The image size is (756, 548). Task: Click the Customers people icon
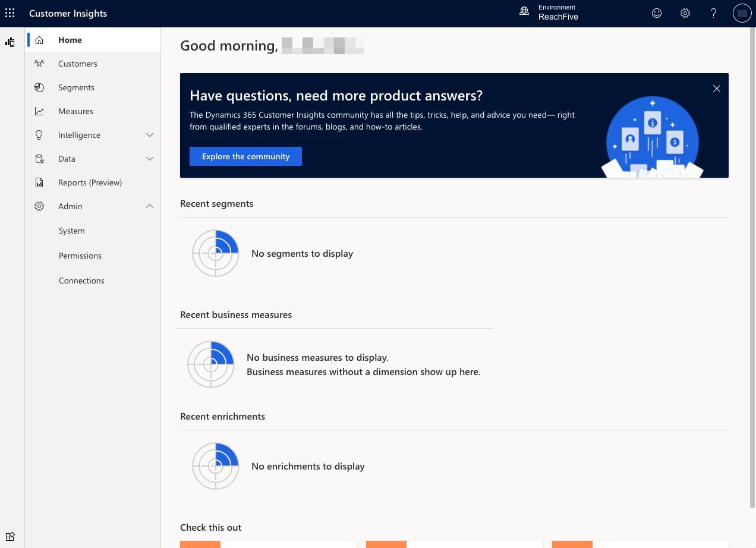[x=39, y=64]
